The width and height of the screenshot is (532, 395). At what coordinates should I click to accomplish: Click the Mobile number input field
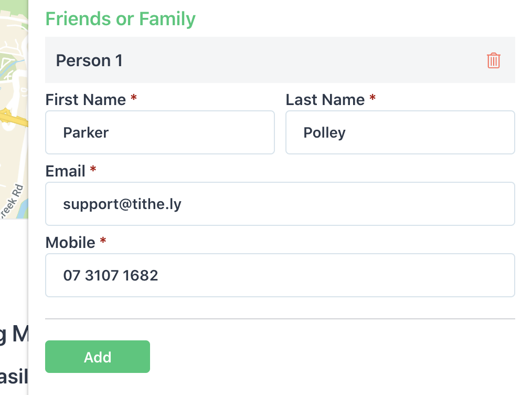tap(280, 275)
